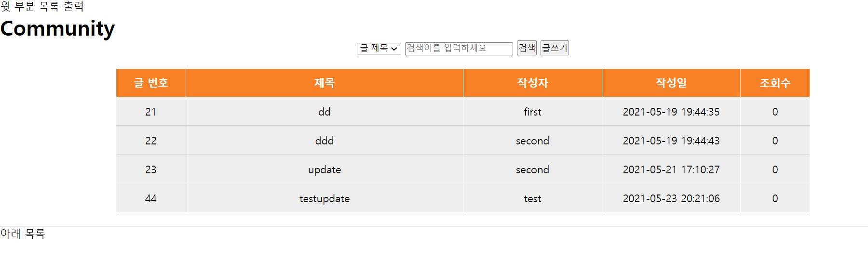Click the 글 번호 column header
Viewport: 868px width, 272px height.
[151, 83]
